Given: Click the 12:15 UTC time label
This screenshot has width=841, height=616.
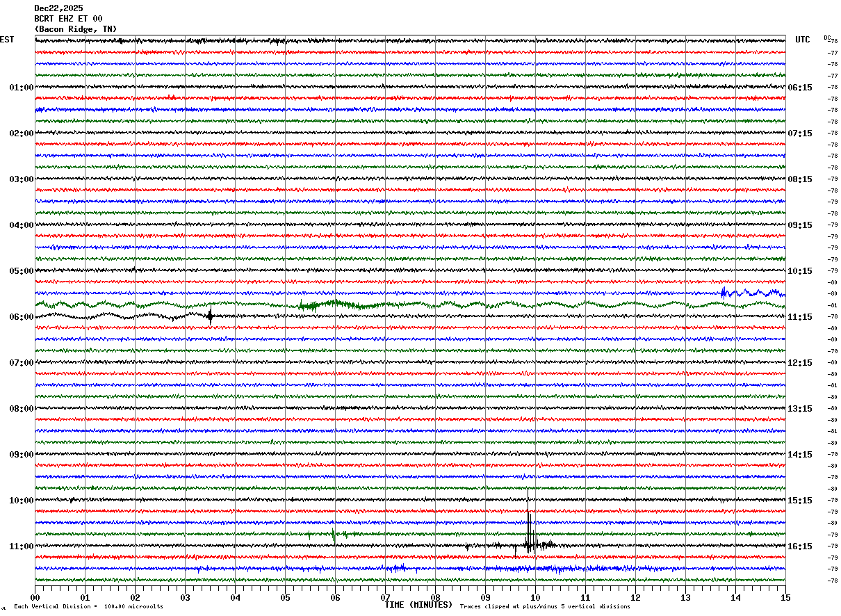Looking at the screenshot, I should pos(800,363).
